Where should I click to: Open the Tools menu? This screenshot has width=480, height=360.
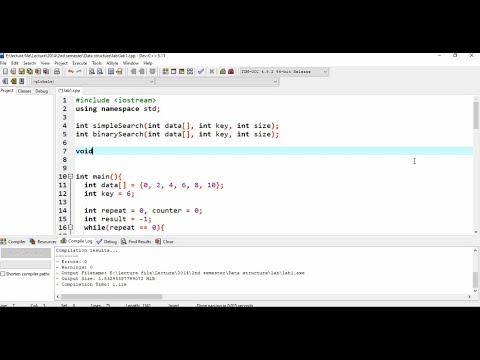[x=97, y=63]
